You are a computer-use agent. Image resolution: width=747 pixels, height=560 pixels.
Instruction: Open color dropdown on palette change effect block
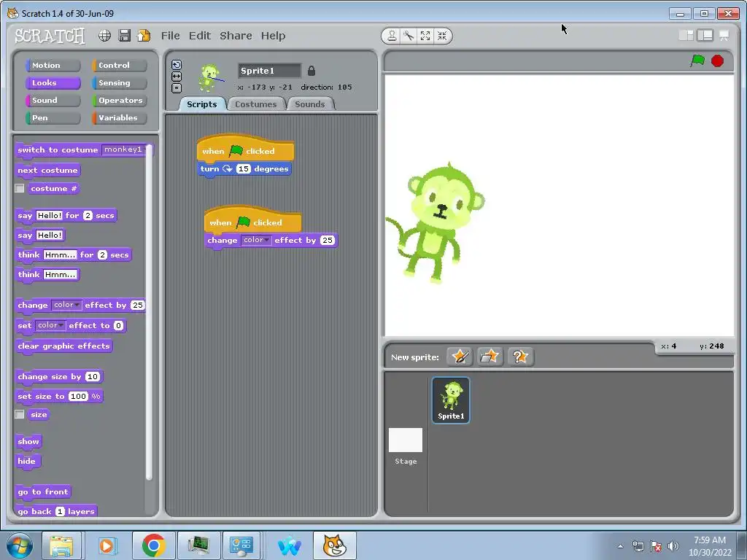pos(66,305)
